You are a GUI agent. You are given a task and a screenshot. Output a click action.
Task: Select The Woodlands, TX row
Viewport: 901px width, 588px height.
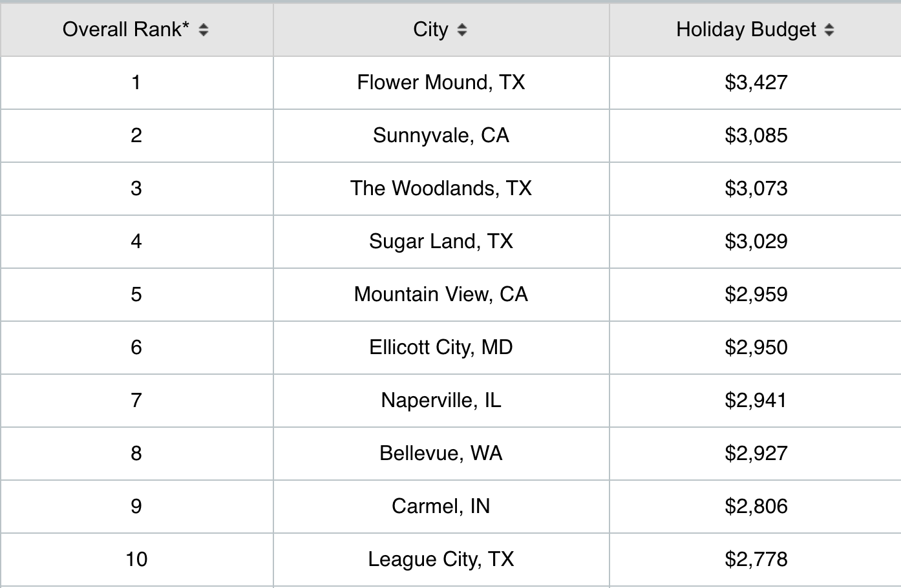(441, 189)
